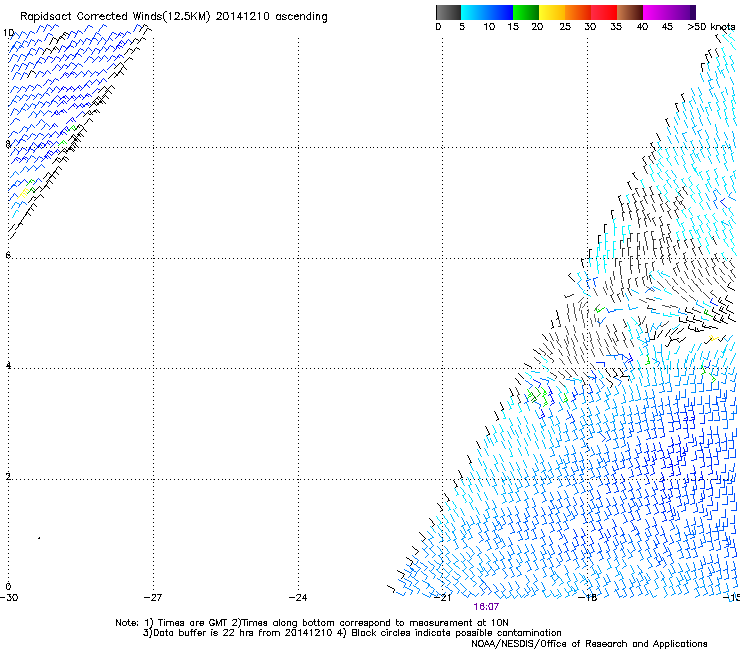Click latitude label '6' on left axis

click(8, 255)
